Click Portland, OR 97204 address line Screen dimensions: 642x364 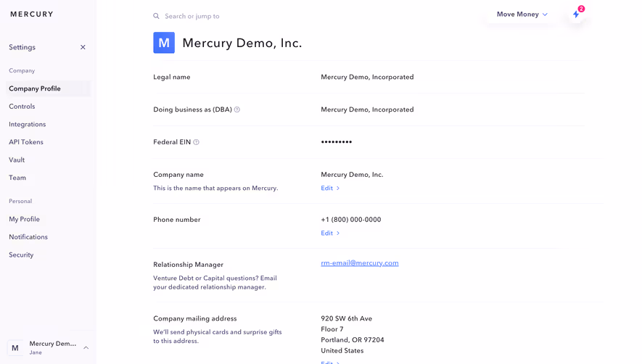point(353,340)
